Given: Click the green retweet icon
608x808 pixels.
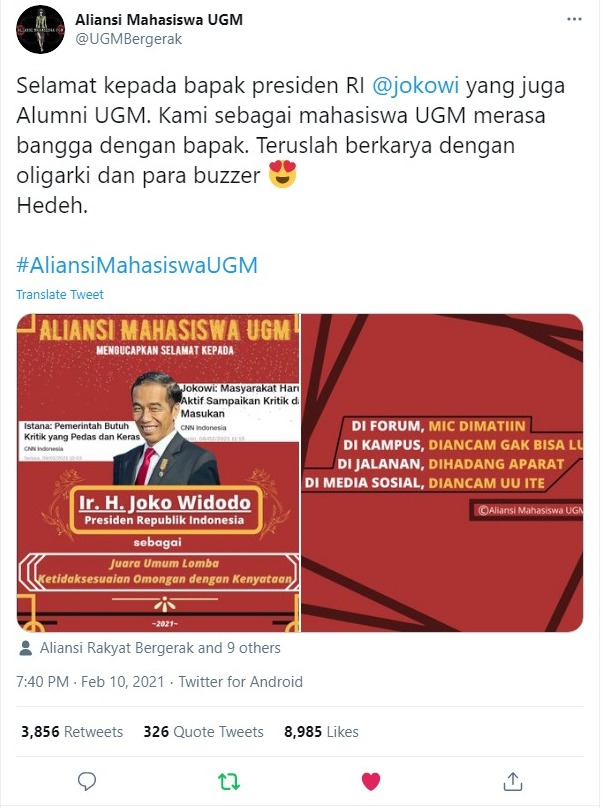Looking at the screenshot, I should 229,782.
